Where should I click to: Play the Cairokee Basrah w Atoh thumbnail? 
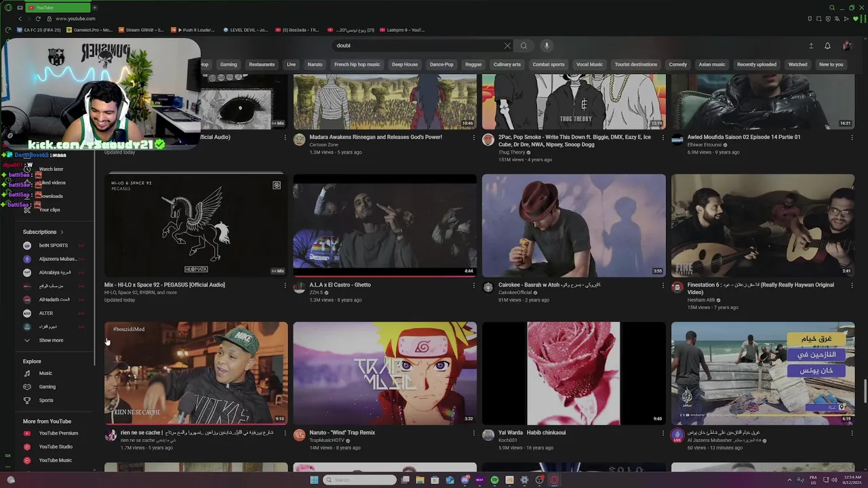point(574,226)
